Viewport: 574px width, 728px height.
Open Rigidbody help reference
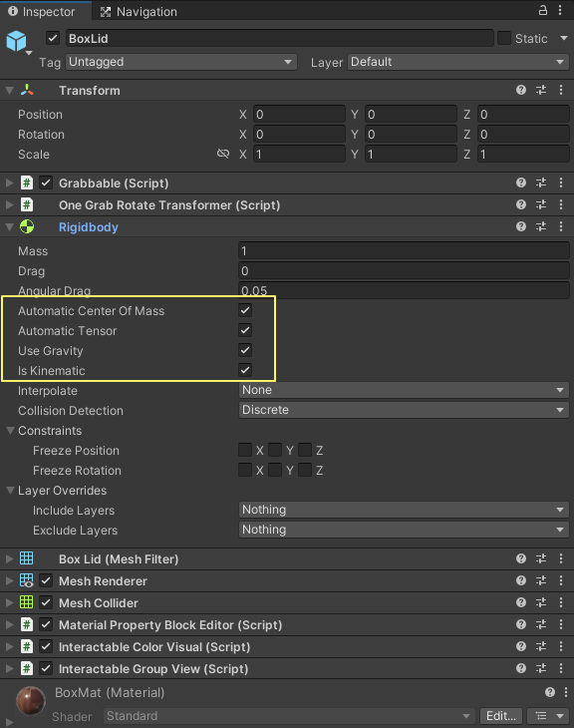(521, 226)
